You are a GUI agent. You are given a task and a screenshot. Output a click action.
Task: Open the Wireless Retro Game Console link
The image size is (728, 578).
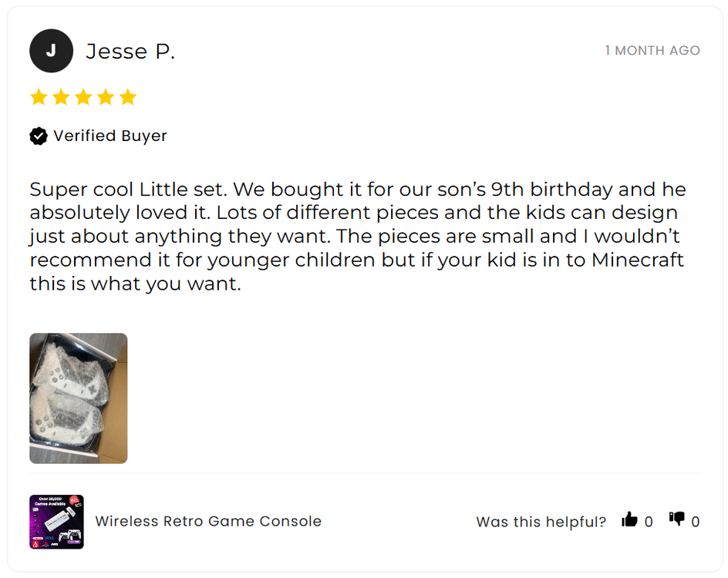pos(208,521)
